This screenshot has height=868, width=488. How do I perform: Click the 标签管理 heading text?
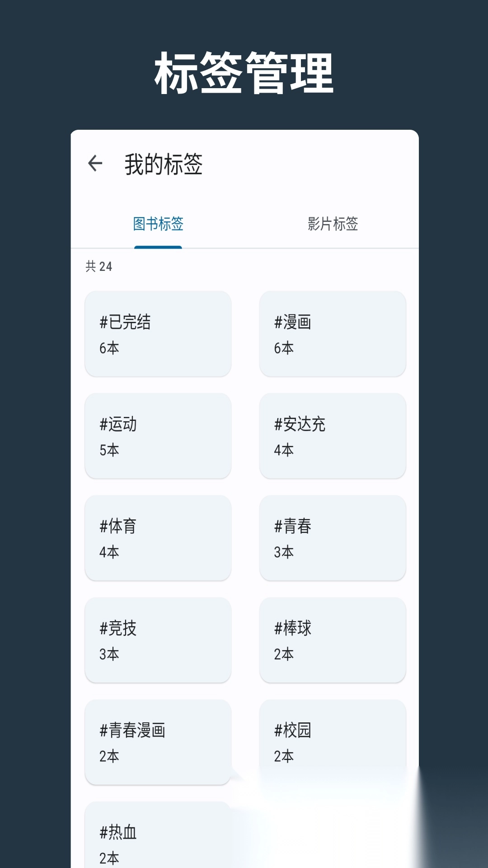[244, 73]
